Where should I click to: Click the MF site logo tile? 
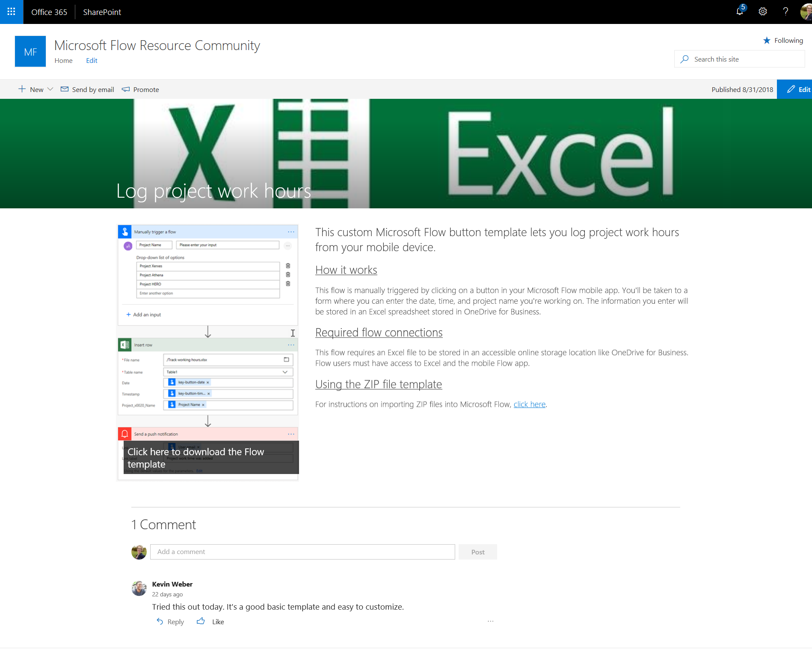(x=30, y=51)
